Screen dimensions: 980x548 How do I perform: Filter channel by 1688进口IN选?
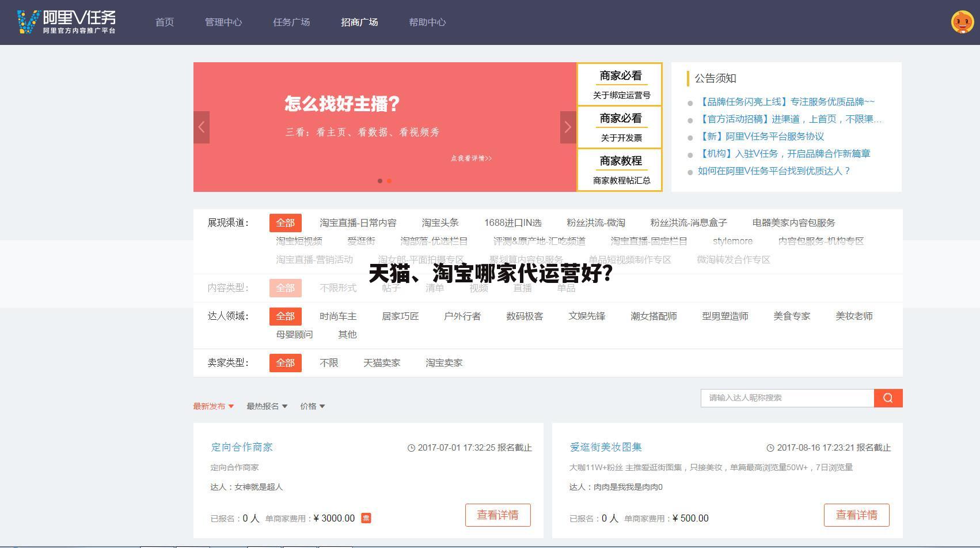pos(512,223)
